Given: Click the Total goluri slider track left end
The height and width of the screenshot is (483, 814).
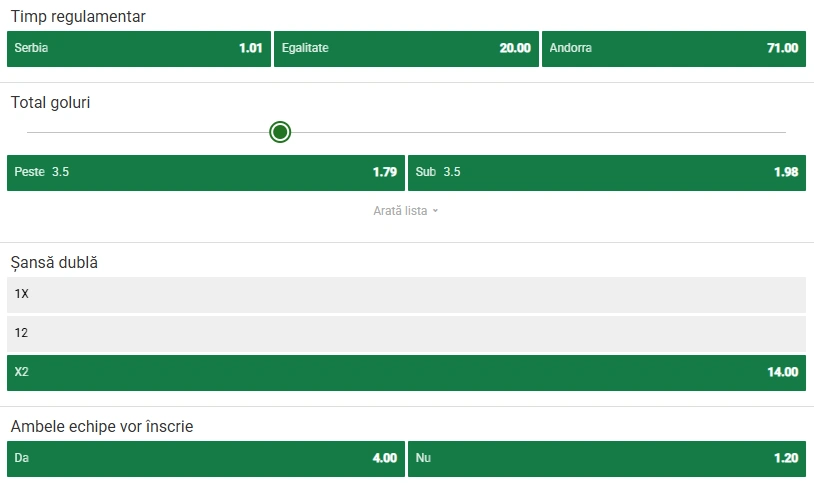Looking at the screenshot, I should coord(32,132).
